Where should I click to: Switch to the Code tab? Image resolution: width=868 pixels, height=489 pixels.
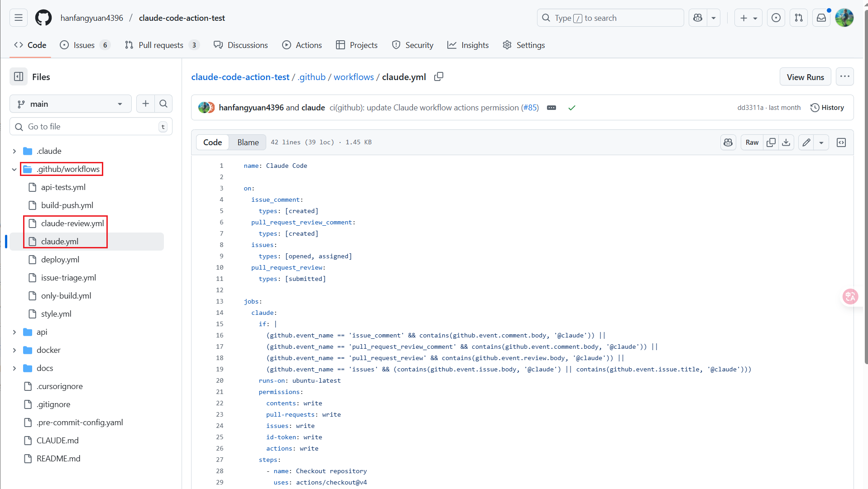tap(30, 45)
